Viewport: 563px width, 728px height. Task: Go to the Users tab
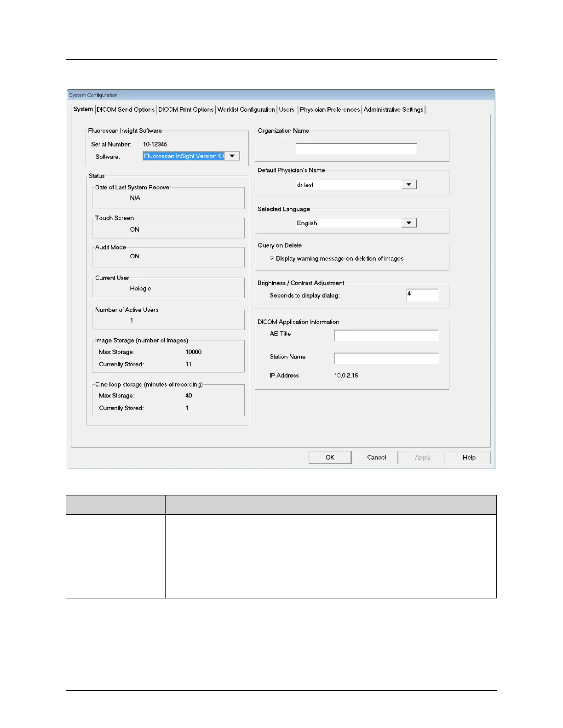click(287, 109)
